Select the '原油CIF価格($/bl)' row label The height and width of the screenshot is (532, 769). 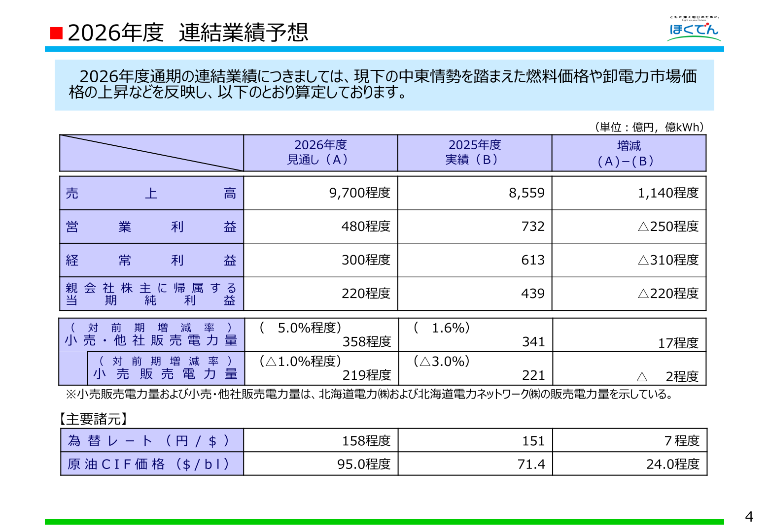point(152,464)
